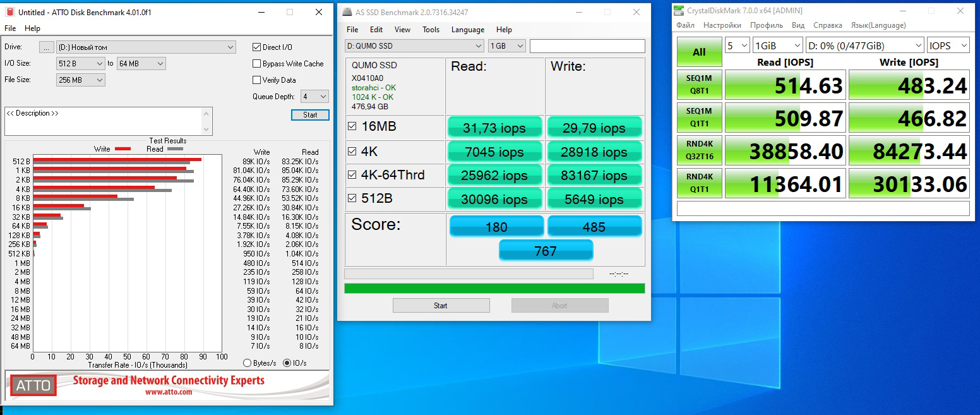Open File menu in ATTO Disk Benchmark
This screenshot has width=980, height=415.
[10, 28]
